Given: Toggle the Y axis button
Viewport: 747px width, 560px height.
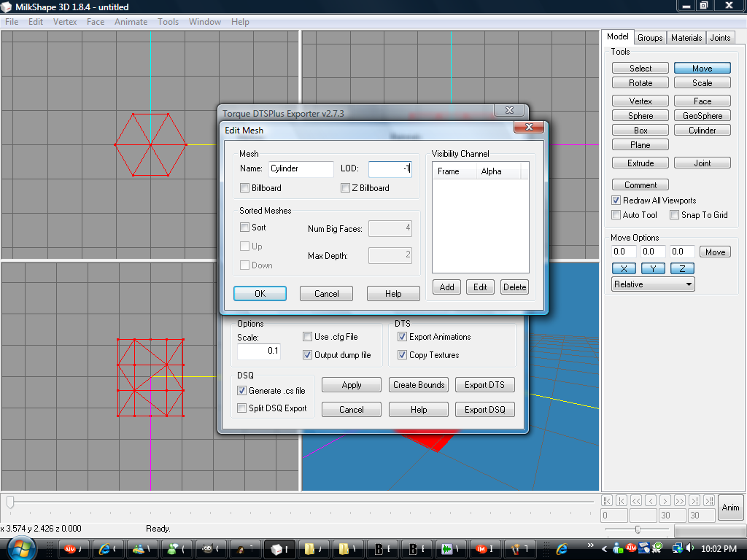Looking at the screenshot, I should [x=653, y=268].
